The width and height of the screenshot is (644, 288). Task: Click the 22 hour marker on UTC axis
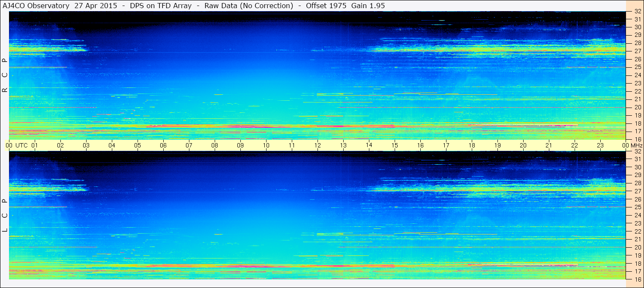575,145
